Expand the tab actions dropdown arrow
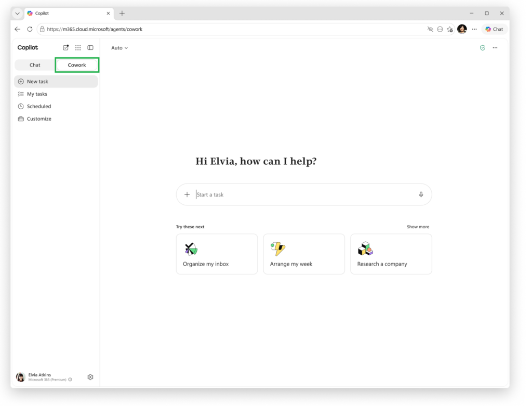The height and width of the screenshot is (406, 532). [x=17, y=13]
